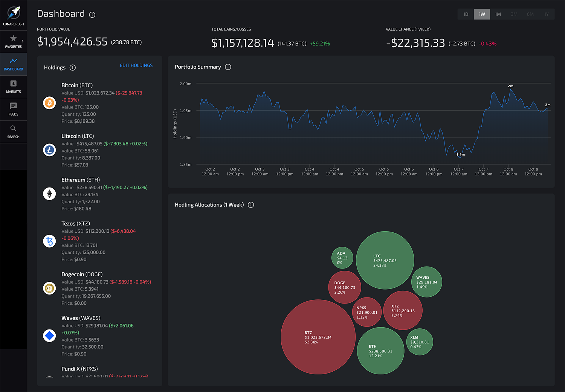Click the Bitcoin coin logo
The width and height of the screenshot is (565, 392).
[x=49, y=103]
